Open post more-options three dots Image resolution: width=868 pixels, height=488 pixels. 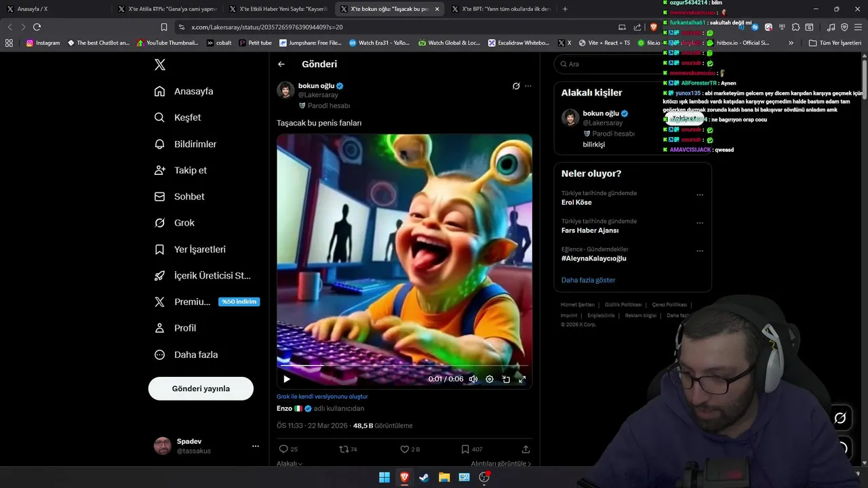[x=528, y=86]
